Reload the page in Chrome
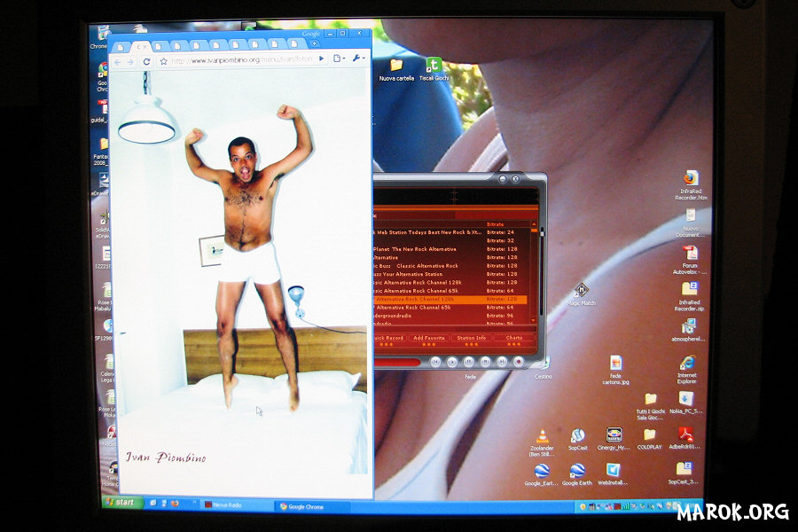 pos(146,61)
